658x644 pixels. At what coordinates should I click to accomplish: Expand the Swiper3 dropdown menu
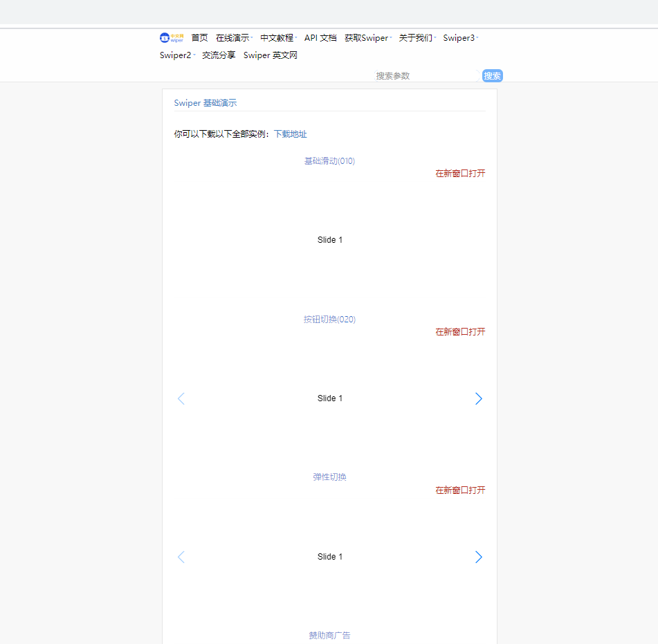[460, 38]
